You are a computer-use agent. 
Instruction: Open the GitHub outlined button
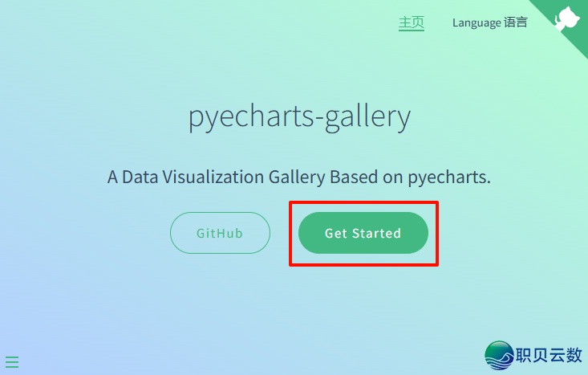coord(220,233)
